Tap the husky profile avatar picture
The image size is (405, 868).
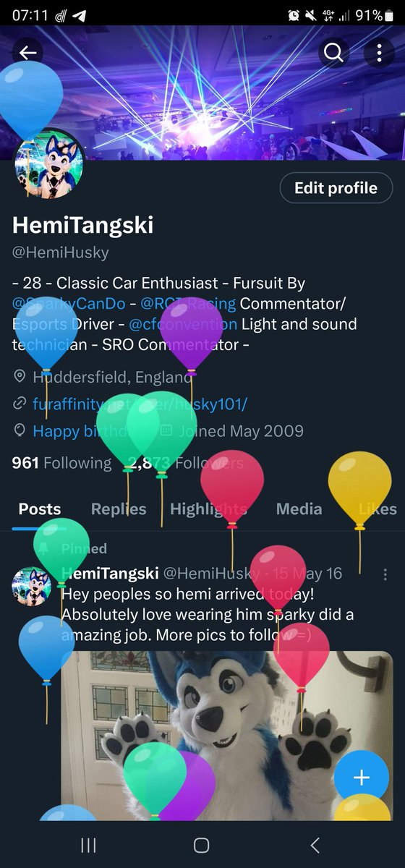pyautogui.click(x=51, y=164)
